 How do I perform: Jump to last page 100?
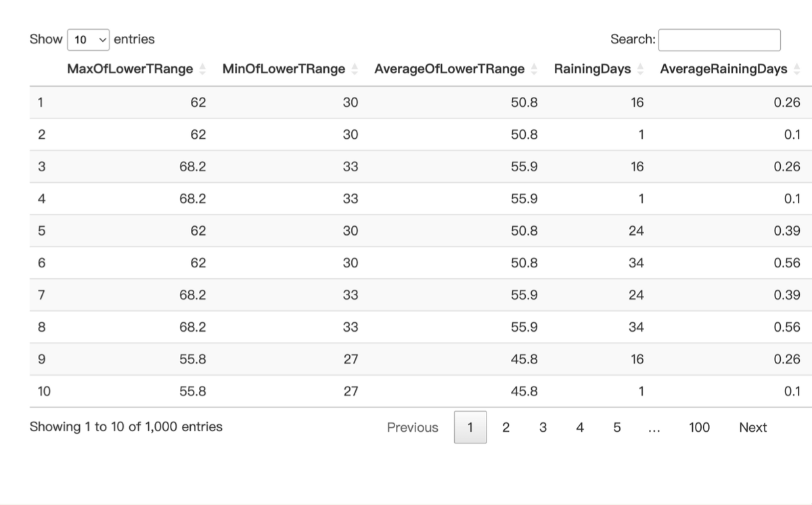(699, 427)
